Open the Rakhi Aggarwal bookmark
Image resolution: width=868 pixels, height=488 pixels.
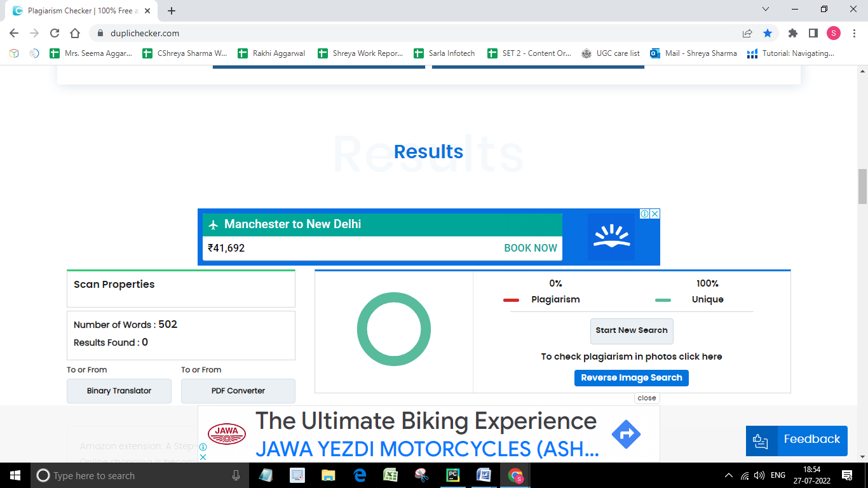[272, 53]
